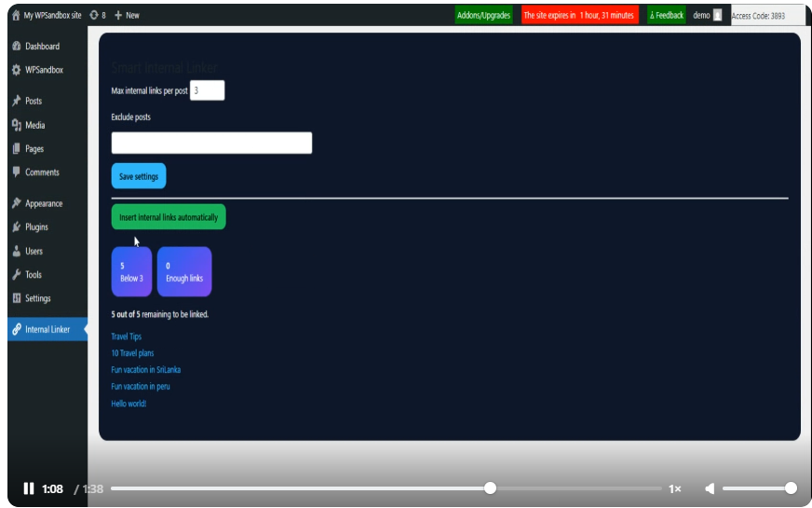Open Fun vacation in SriLanka link

[x=146, y=370]
